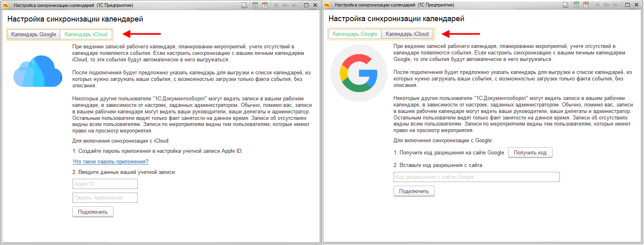
Task: Maximize the left settings window
Action: (306, 5)
